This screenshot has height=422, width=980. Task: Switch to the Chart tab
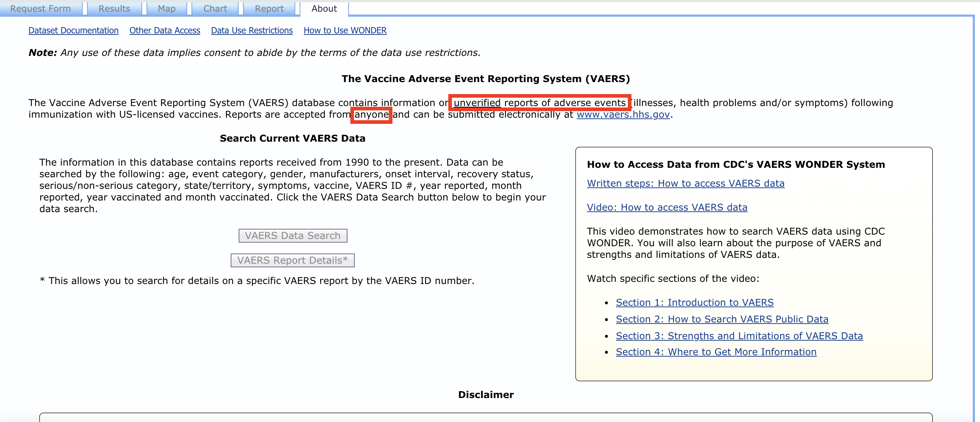[x=215, y=8]
